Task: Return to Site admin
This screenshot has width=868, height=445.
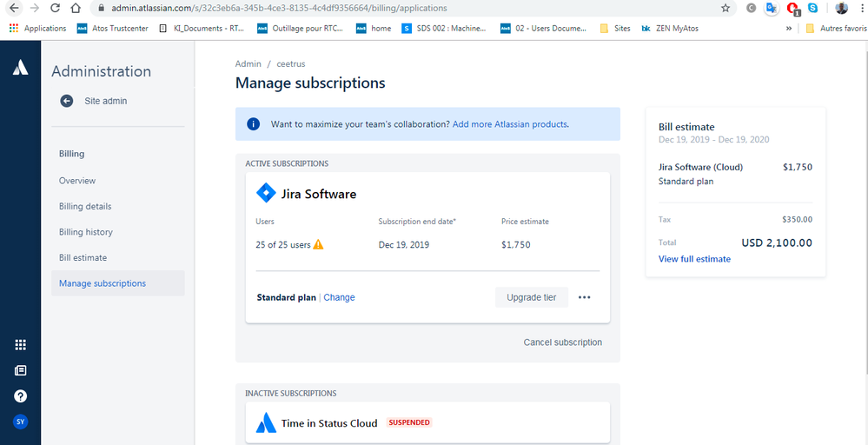Action: click(105, 101)
